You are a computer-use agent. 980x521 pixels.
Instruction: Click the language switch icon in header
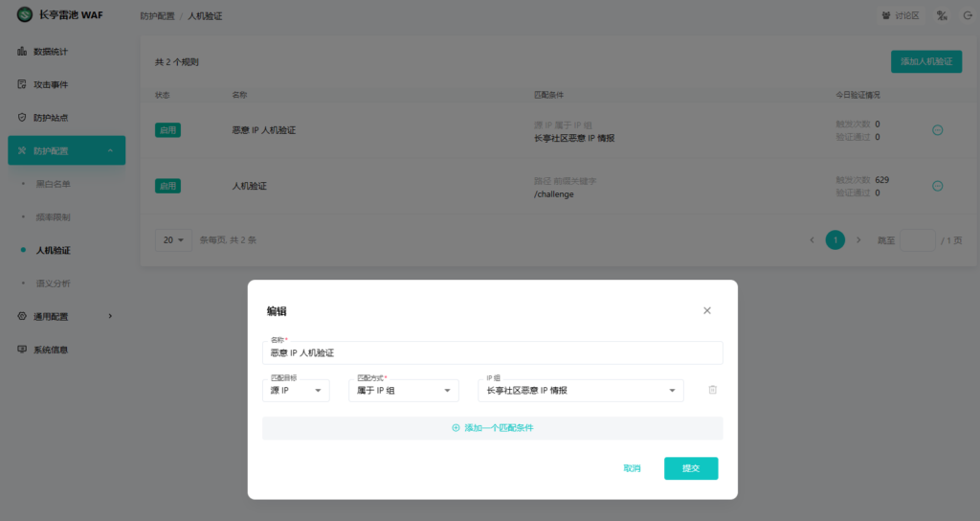[942, 15]
